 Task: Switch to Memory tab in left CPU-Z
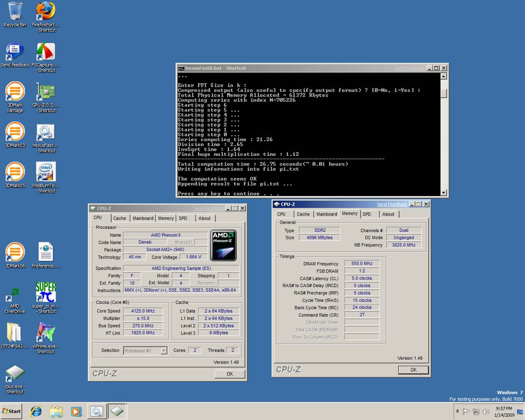(x=166, y=218)
